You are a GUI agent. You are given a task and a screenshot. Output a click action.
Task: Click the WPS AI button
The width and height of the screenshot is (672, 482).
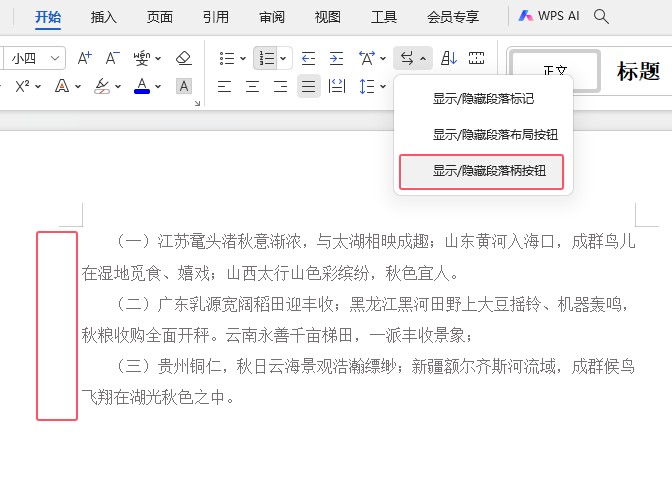[x=550, y=17]
